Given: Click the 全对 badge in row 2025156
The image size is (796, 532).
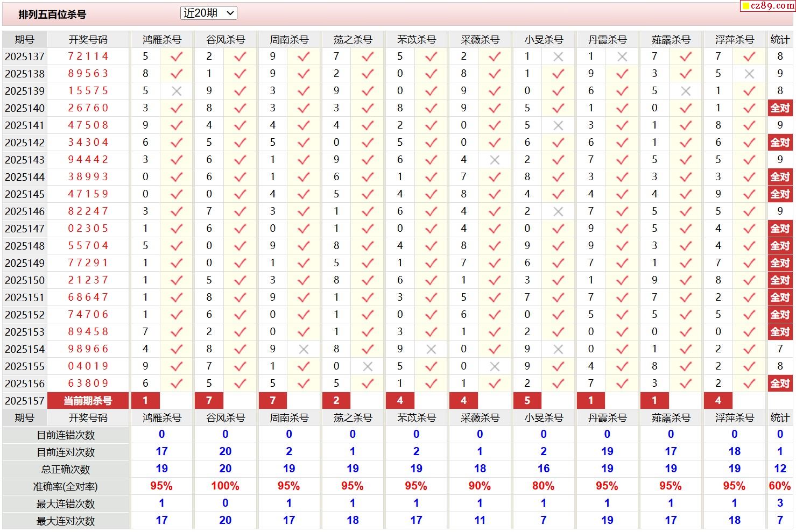Looking at the screenshot, I should pos(780,384).
